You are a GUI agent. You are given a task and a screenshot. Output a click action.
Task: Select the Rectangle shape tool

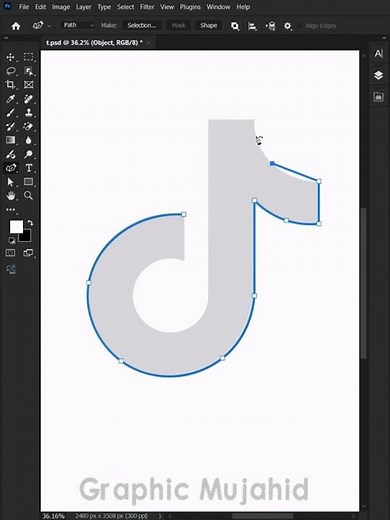pos(28,182)
